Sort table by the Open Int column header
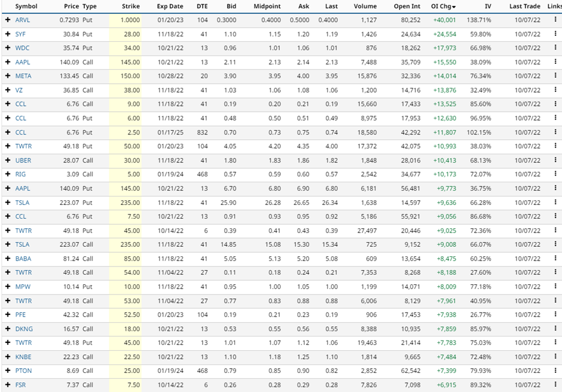Viewport: 562px width, 392px height. point(407,6)
